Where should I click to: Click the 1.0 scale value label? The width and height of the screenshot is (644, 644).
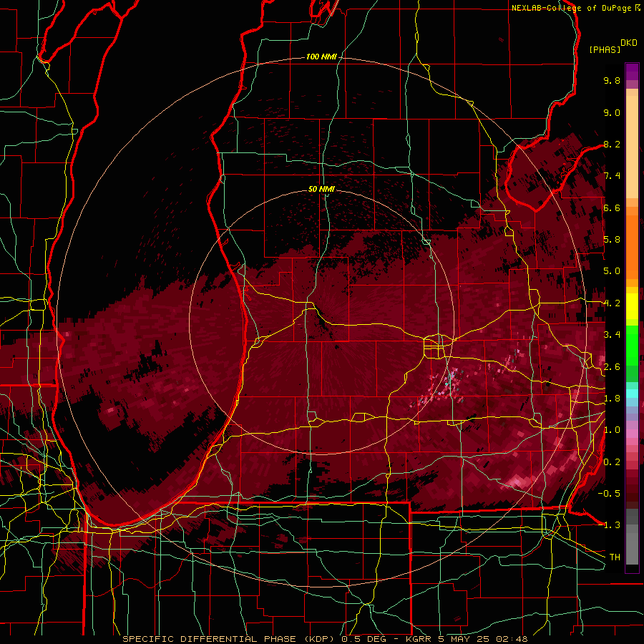[612, 430]
